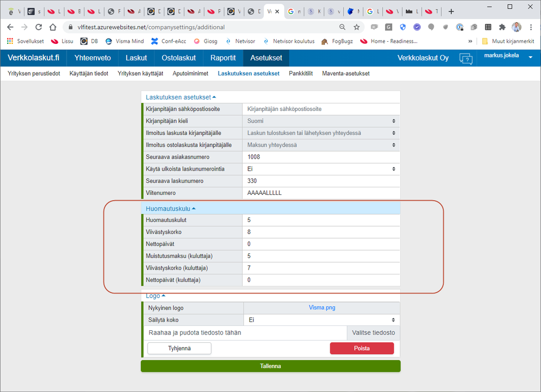Screen dimensions: 541x392
Task: Click the zoom magnifier icon in address bar
Action: tap(342, 27)
